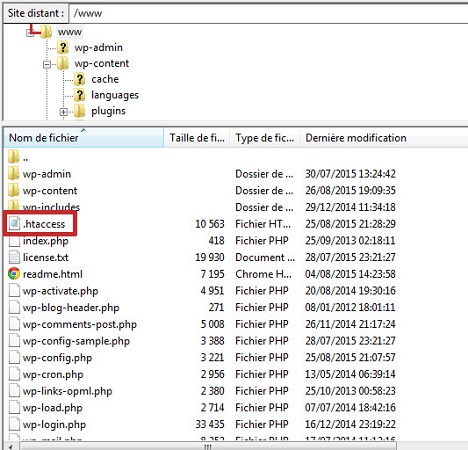Click the wp-admin question-mark folder icon in tree

click(x=63, y=48)
